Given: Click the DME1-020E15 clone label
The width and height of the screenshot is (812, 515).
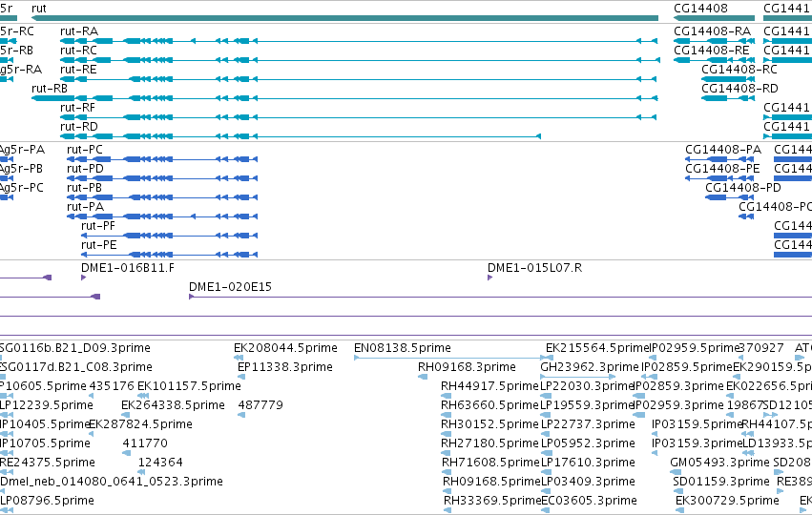Looking at the screenshot, I should point(231,287).
